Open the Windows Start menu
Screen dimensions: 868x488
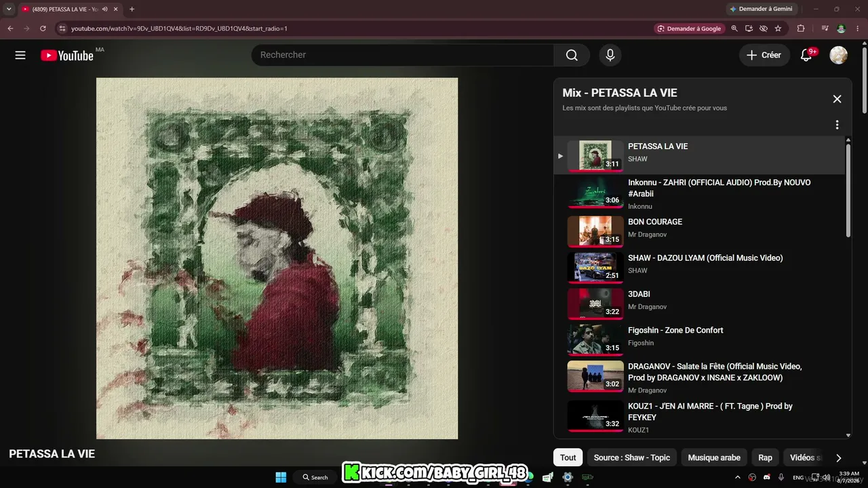tap(281, 477)
